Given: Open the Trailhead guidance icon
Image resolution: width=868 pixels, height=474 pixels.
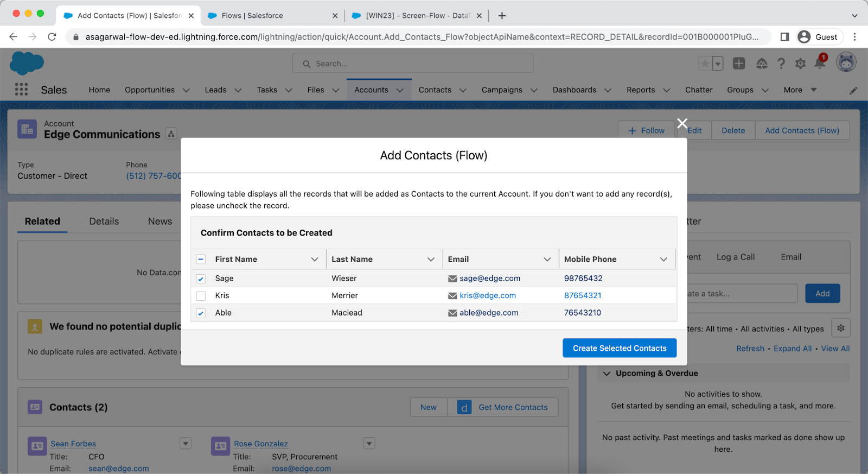Looking at the screenshot, I should coord(762,64).
